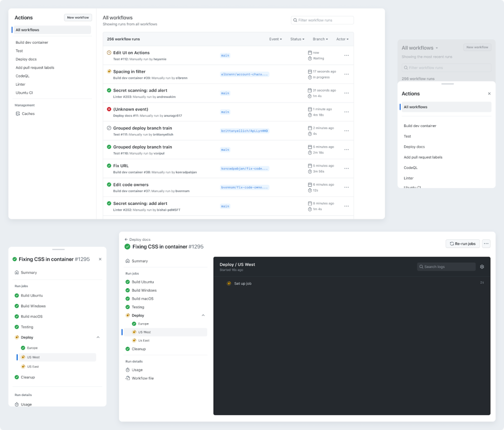Image resolution: width=504 pixels, height=430 pixels.
Task: Open the Caches management icon
Action: [18, 114]
